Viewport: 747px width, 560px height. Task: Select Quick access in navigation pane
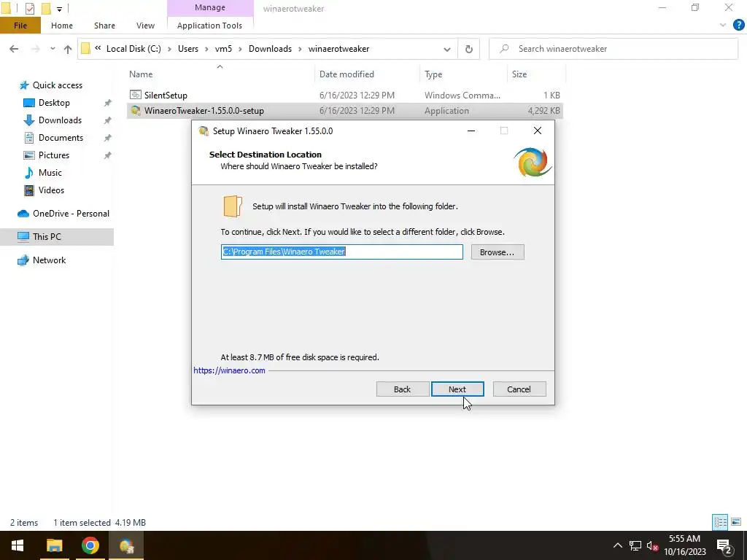(x=57, y=85)
